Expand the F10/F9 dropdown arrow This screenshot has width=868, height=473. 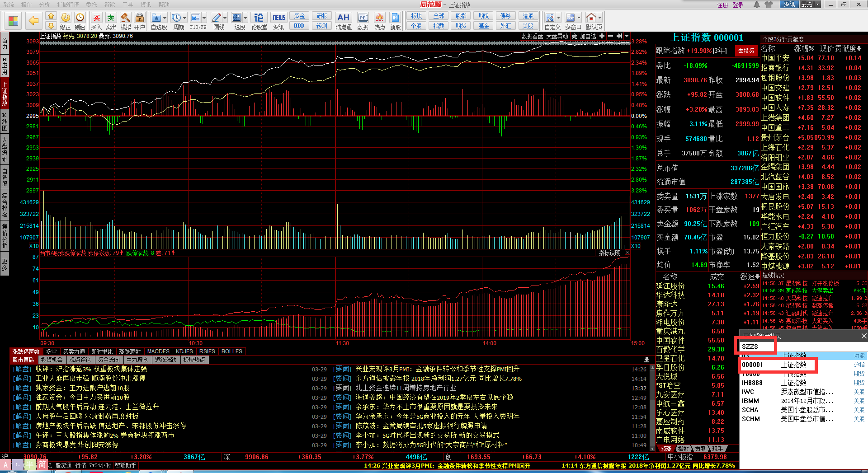pyautogui.click(x=204, y=18)
